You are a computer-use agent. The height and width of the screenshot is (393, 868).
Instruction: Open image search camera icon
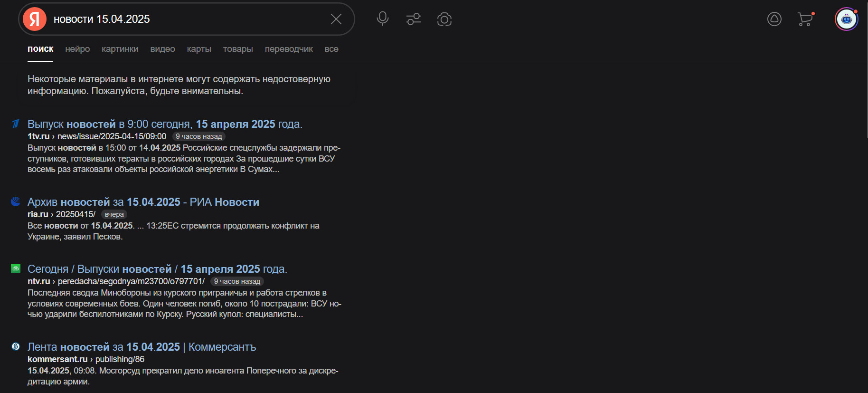point(444,19)
